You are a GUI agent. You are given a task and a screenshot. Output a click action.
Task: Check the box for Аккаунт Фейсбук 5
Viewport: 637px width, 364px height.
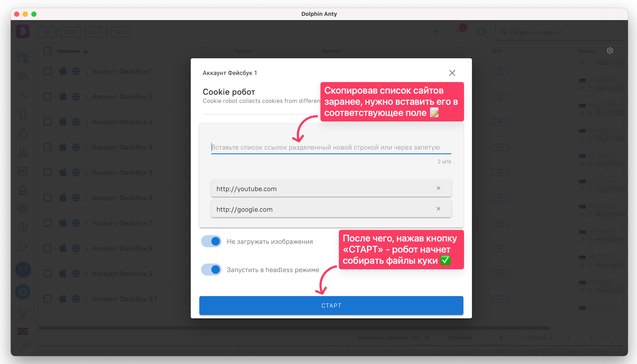tap(48, 172)
